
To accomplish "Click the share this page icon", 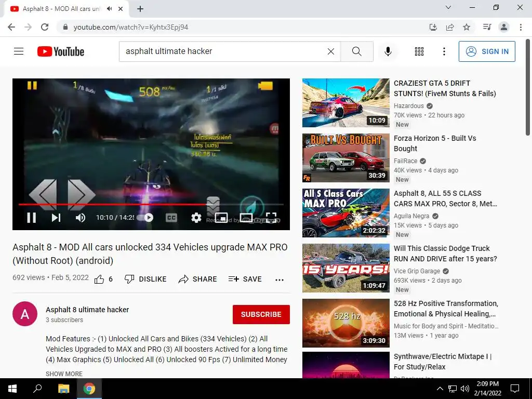I will tap(450, 27).
